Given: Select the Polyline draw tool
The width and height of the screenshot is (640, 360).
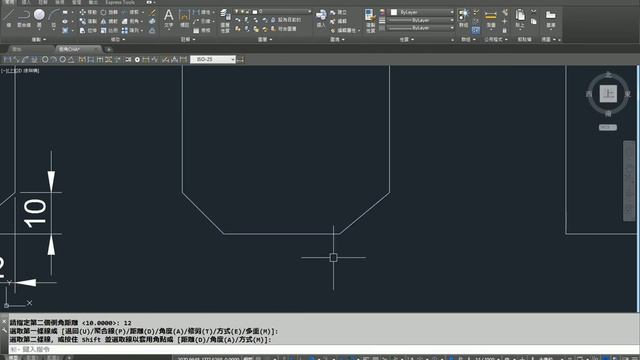Looking at the screenshot, I should point(24,18).
